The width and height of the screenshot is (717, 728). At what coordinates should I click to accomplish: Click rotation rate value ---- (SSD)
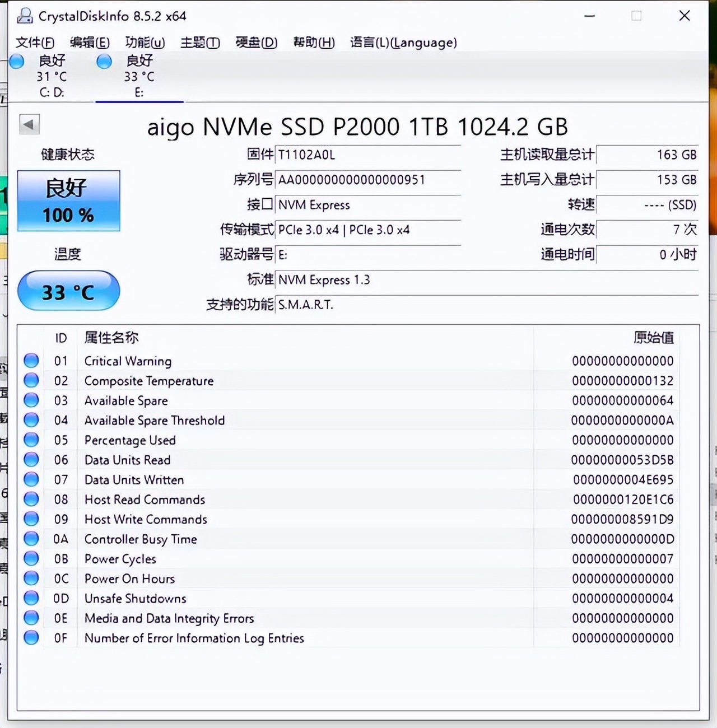648,205
